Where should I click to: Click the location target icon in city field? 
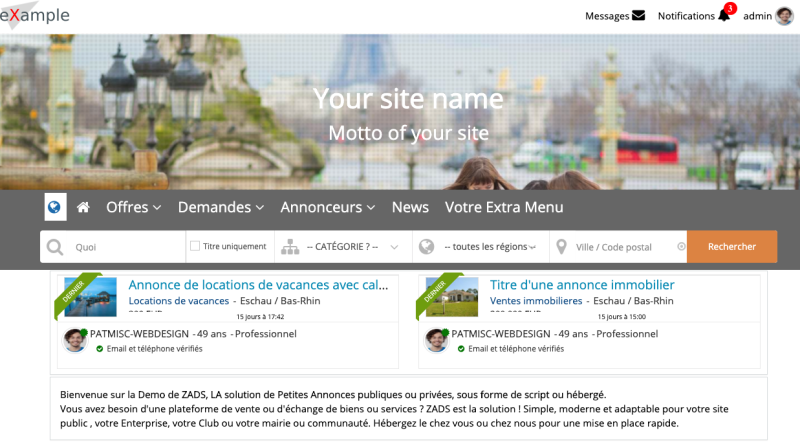[x=682, y=247]
